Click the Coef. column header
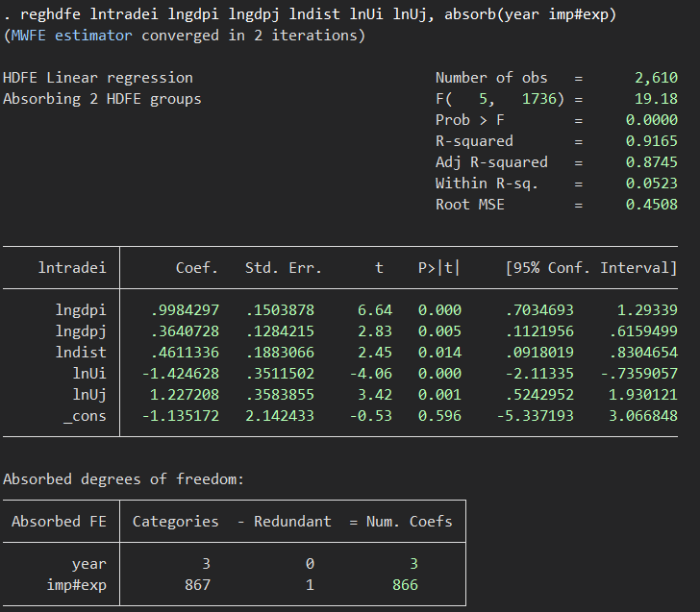The width and height of the screenshot is (700, 612). [196, 267]
